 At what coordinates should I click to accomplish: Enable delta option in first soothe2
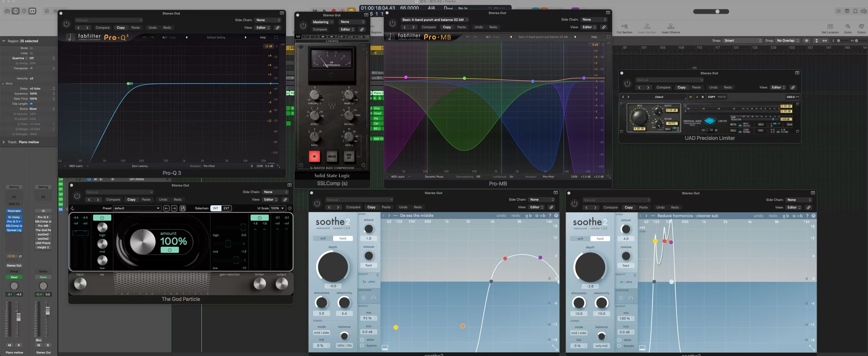click(362, 340)
